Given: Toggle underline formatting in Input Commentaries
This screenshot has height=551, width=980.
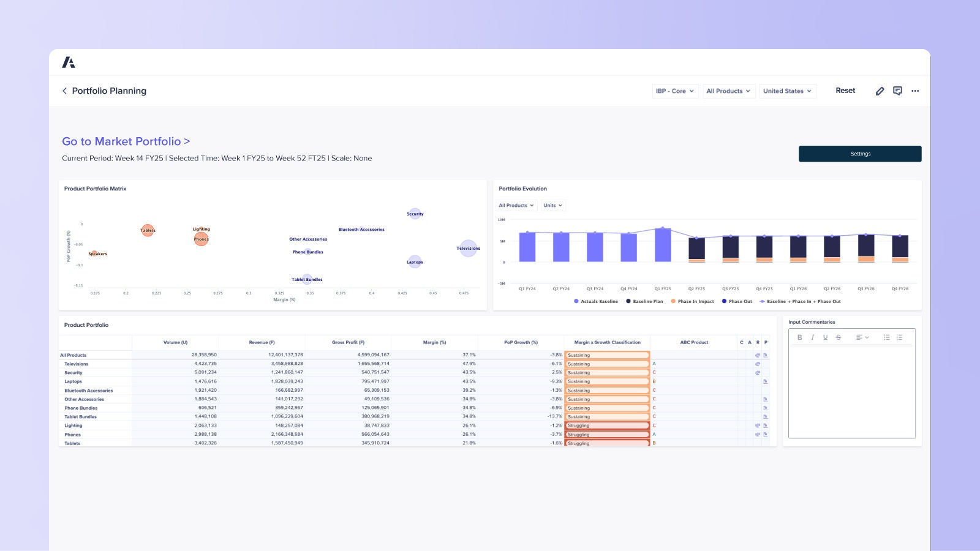Looking at the screenshot, I should click(824, 337).
